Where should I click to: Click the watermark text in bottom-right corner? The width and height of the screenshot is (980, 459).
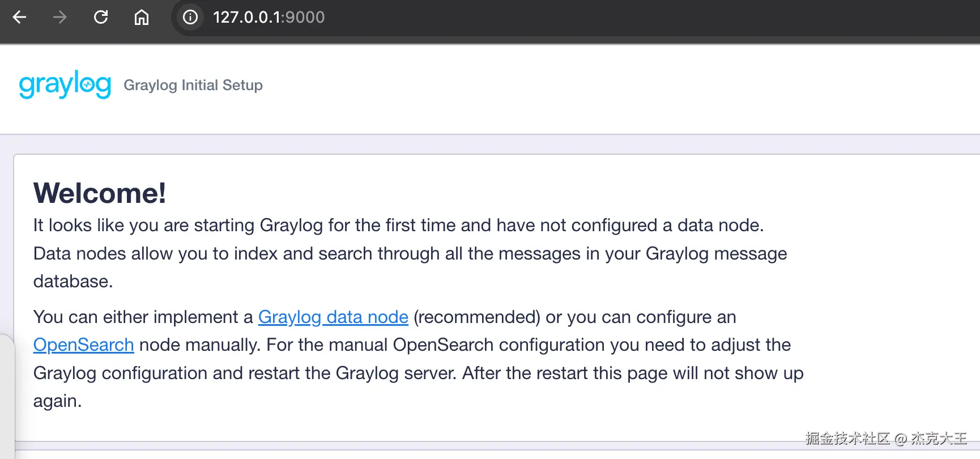click(885, 438)
